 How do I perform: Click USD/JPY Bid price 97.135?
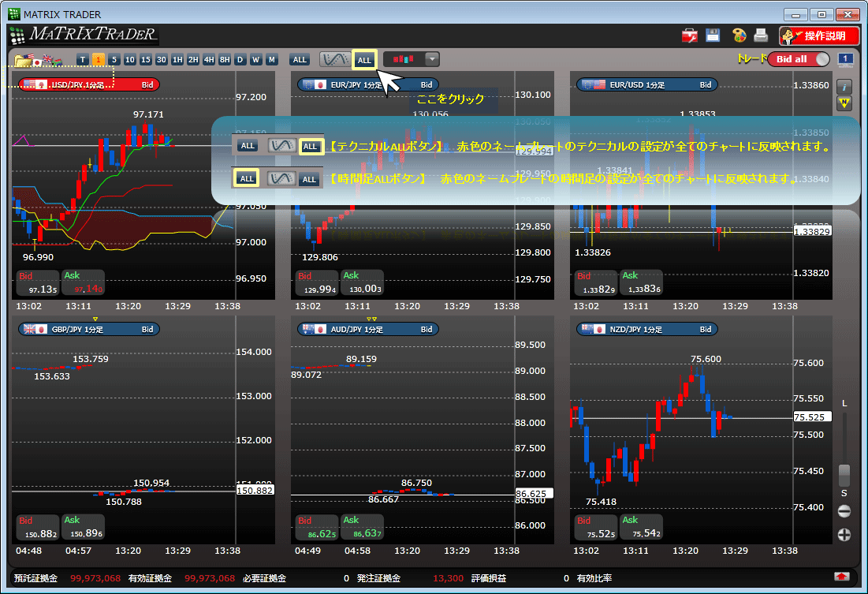coord(37,283)
